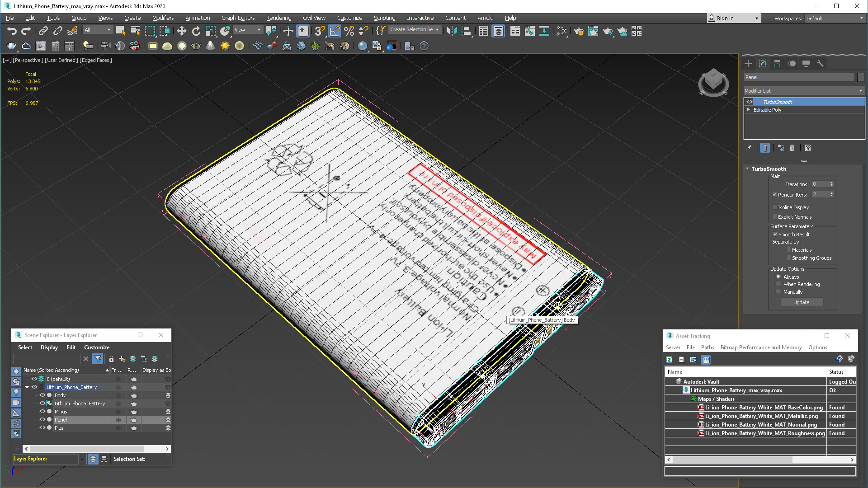Select the Rotate tool icon
This screenshot has width=868, height=488.
(x=196, y=31)
